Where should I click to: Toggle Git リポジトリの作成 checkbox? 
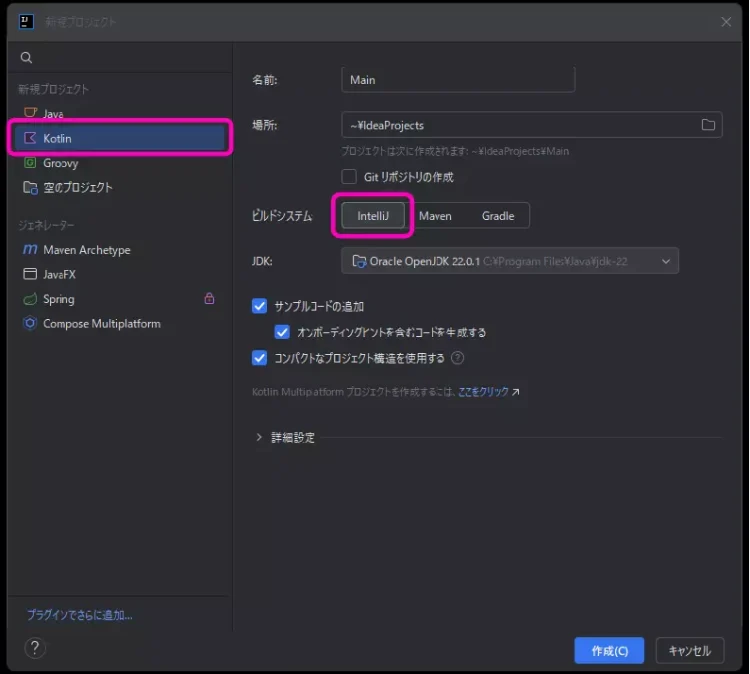[349, 177]
